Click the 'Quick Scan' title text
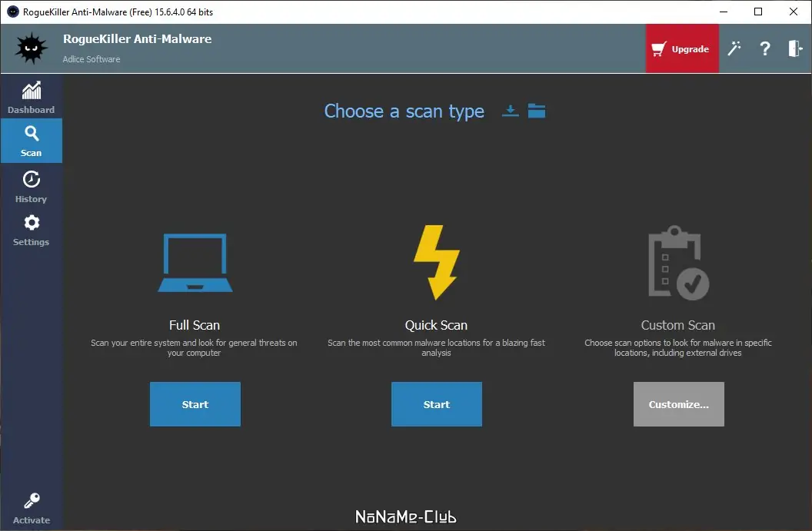 [x=436, y=325]
